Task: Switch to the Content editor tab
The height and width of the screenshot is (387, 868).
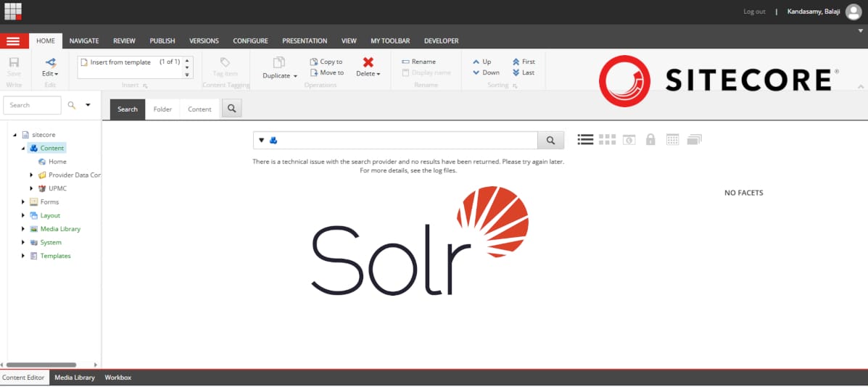Action: pos(200,109)
